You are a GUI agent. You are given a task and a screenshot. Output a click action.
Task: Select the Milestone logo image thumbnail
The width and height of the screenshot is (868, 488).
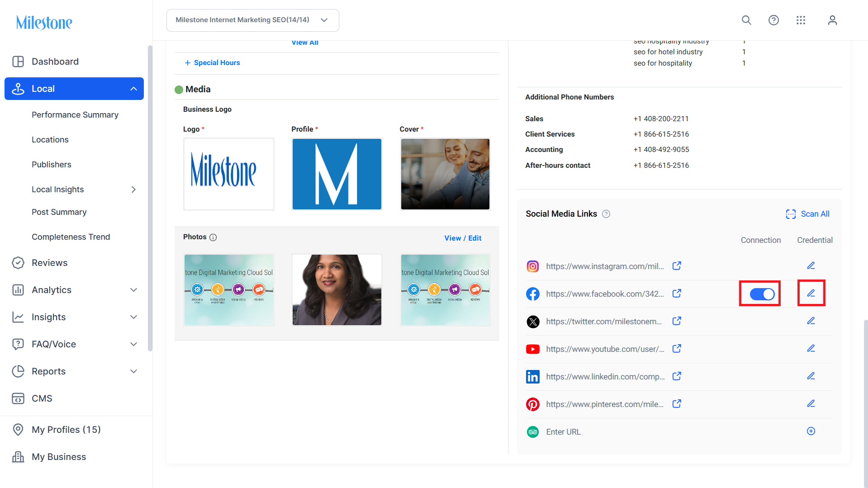pos(229,174)
